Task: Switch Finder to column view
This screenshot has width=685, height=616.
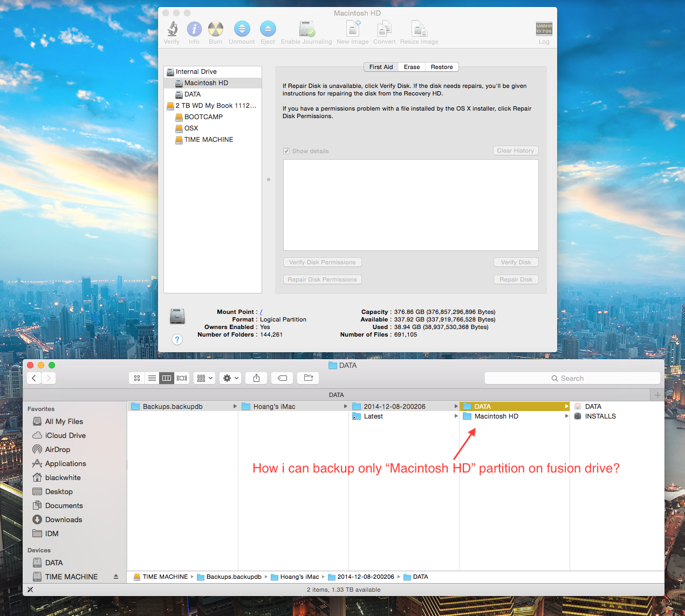Action: coord(167,378)
